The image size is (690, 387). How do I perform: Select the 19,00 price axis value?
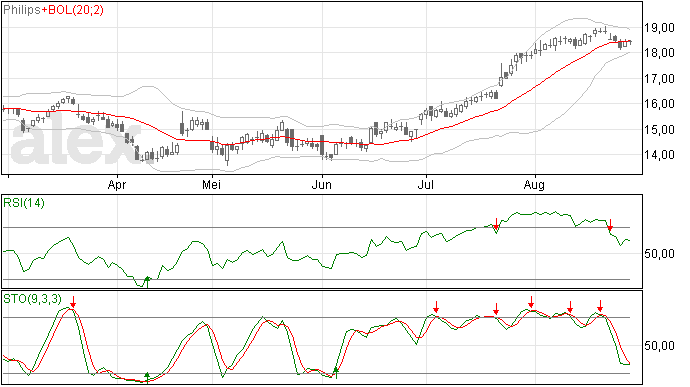coord(659,28)
